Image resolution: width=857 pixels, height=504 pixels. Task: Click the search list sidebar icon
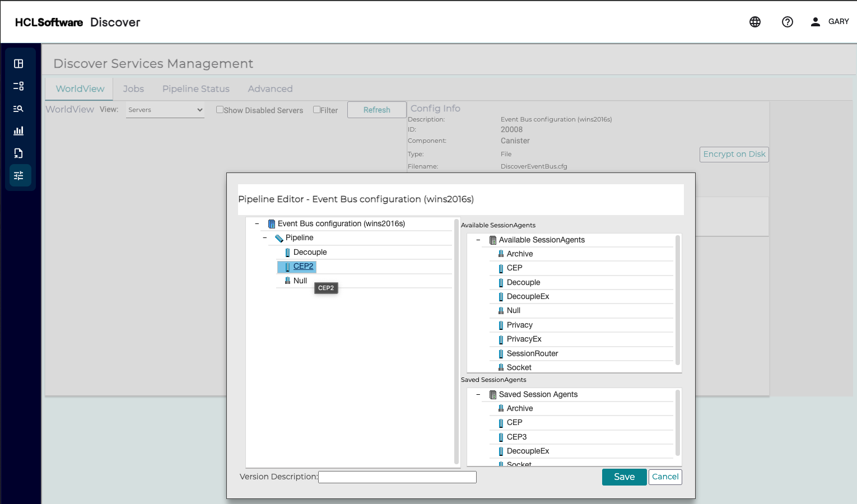(18, 109)
